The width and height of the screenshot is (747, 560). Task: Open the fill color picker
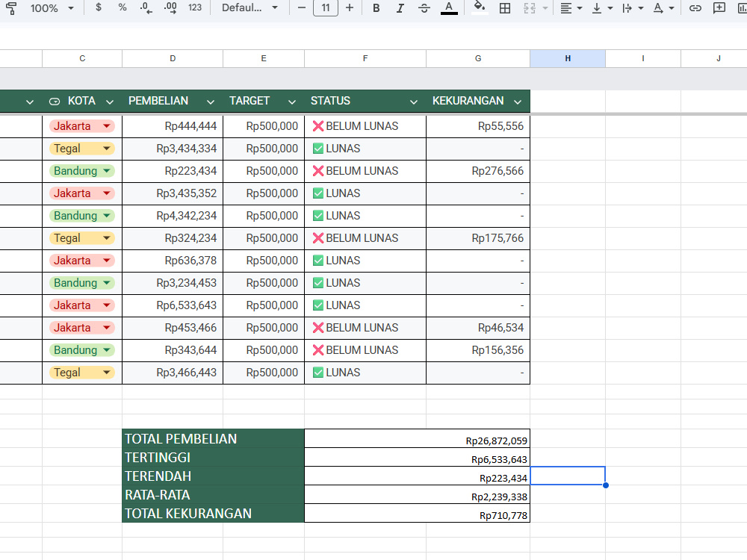point(480,7)
